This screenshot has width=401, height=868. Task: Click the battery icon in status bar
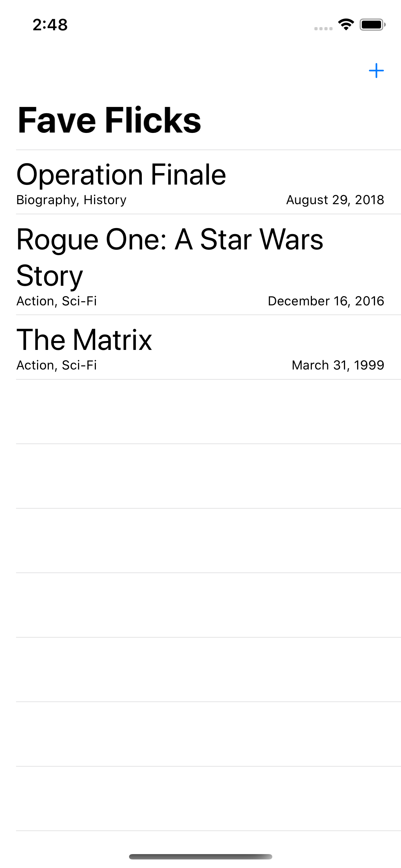372,25
